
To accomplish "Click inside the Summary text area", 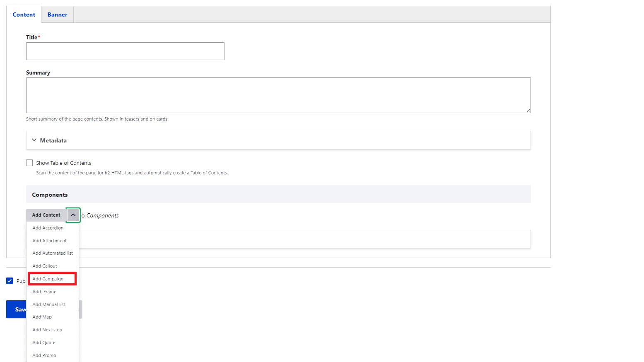I will tap(278, 95).
